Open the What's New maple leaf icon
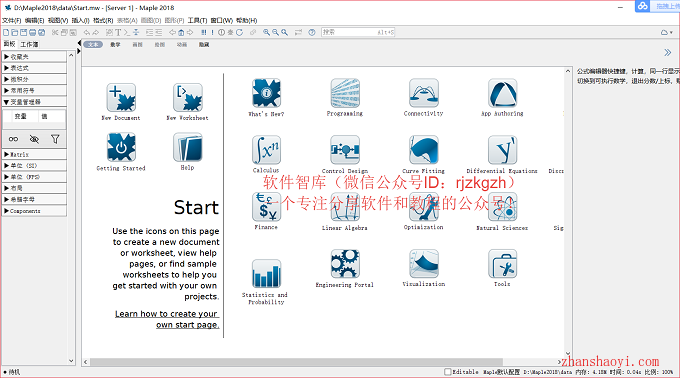This screenshot has width=680, height=378. coord(266,93)
